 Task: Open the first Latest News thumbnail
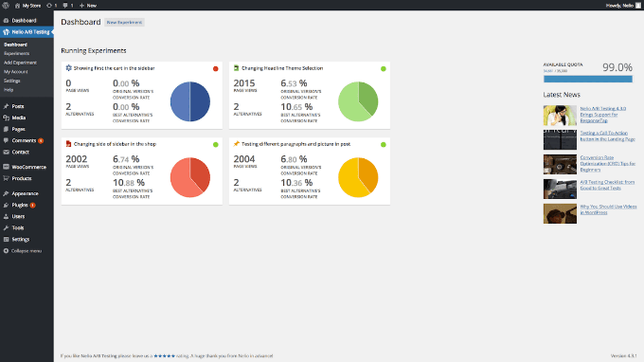coord(560,115)
